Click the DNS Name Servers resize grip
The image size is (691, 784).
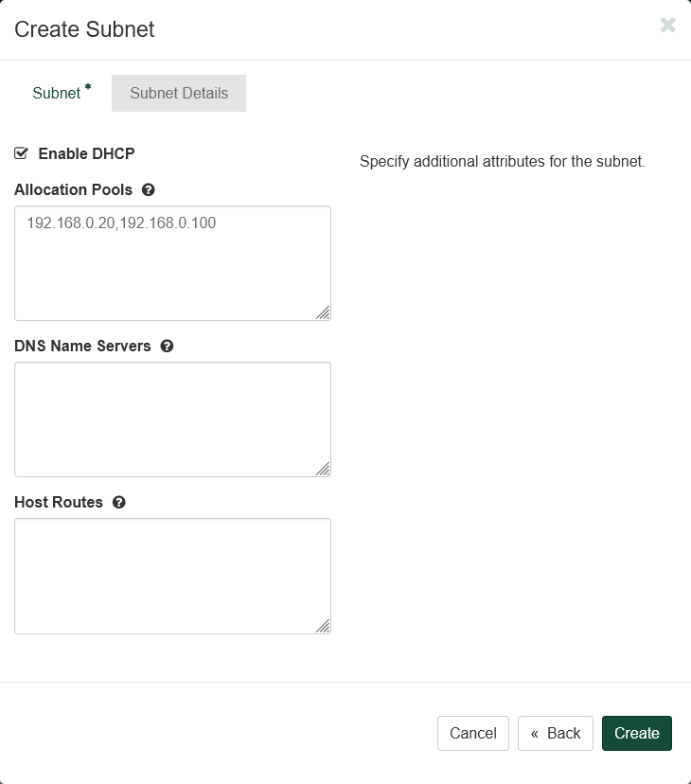click(323, 469)
